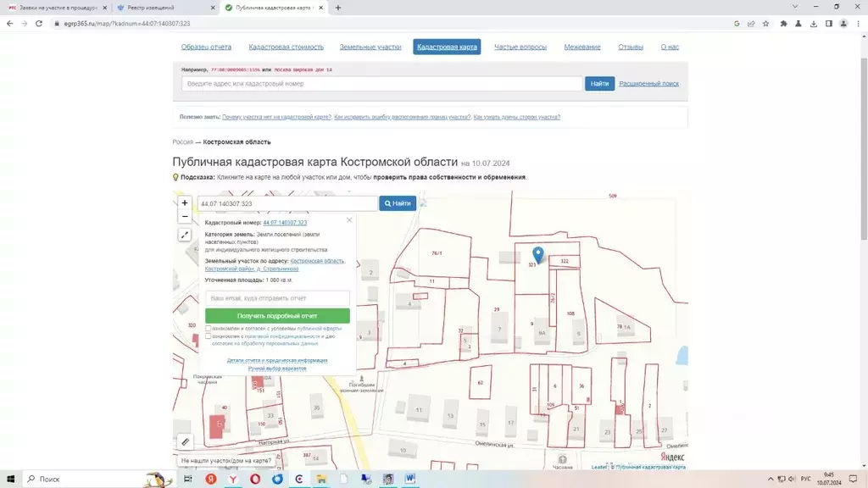Bookmark this page with the star icon
Viewport: 868px width, 488px height.
pos(765,23)
